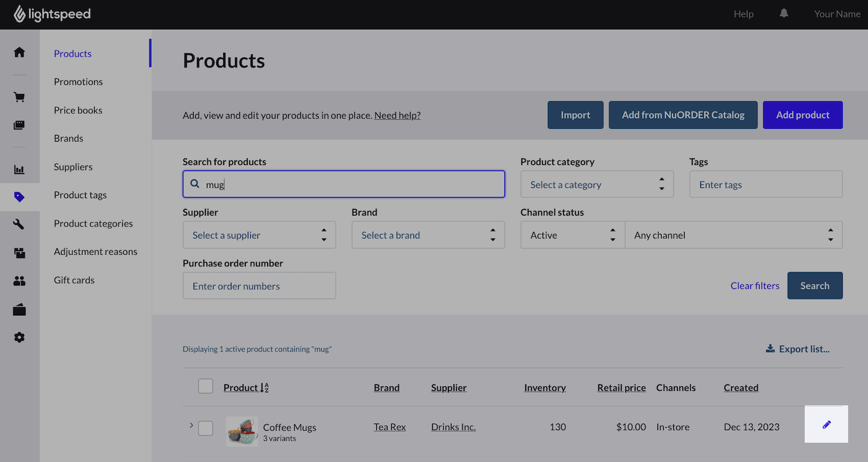Click the pencil edit icon for Coffee Mugs
868x462 pixels.
coord(826,425)
